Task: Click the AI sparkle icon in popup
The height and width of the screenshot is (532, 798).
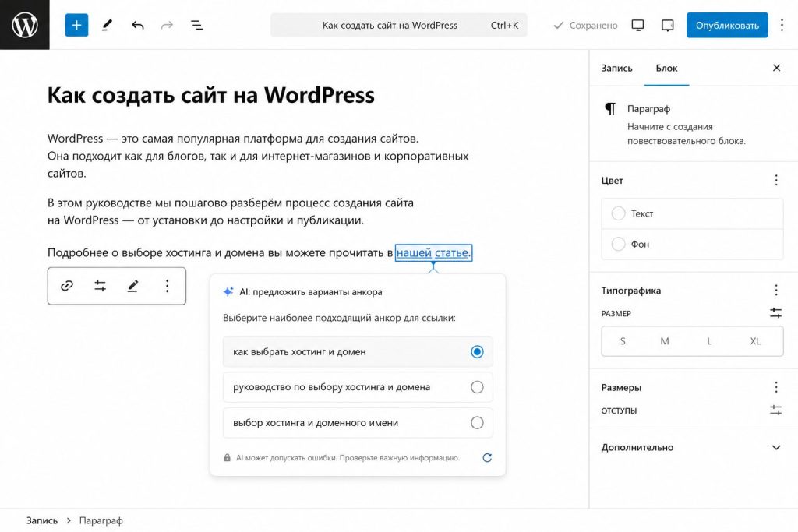Action: coord(228,291)
